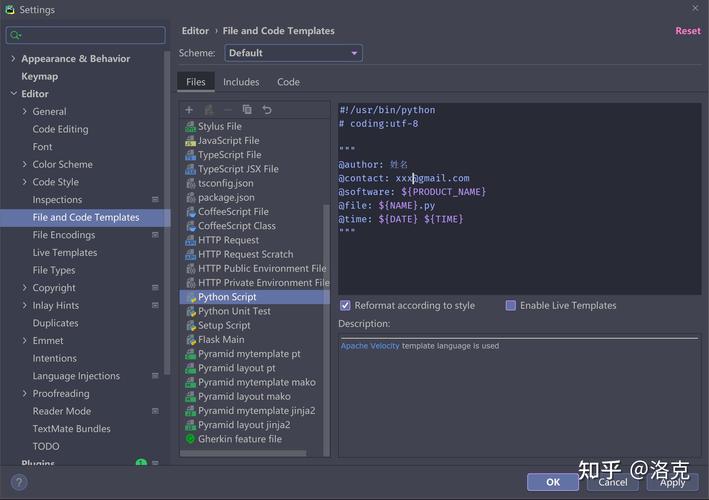
Task: Click the Gherkin feature file green icon
Action: (x=190, y=439)
